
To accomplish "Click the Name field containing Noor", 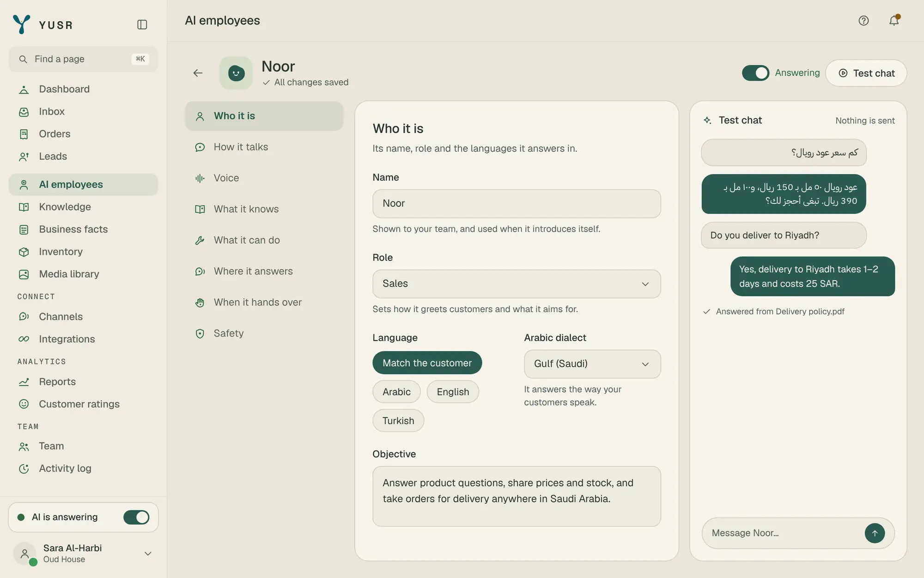I will (x=517, y=203).
